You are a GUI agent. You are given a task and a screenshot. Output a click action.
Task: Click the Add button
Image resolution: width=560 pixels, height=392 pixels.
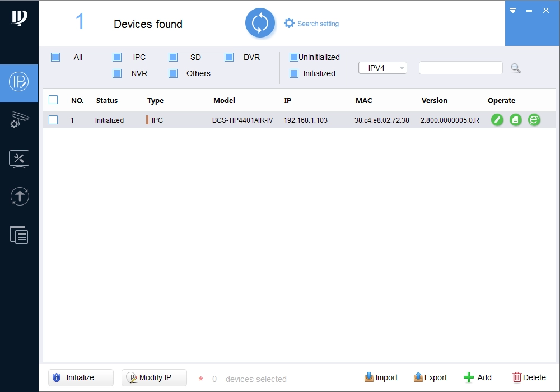[478, 377]
